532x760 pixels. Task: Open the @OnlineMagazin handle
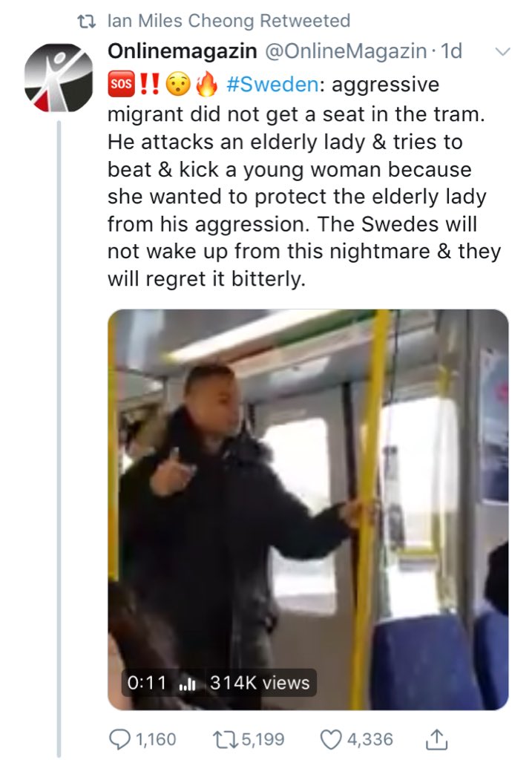[345, 51]
